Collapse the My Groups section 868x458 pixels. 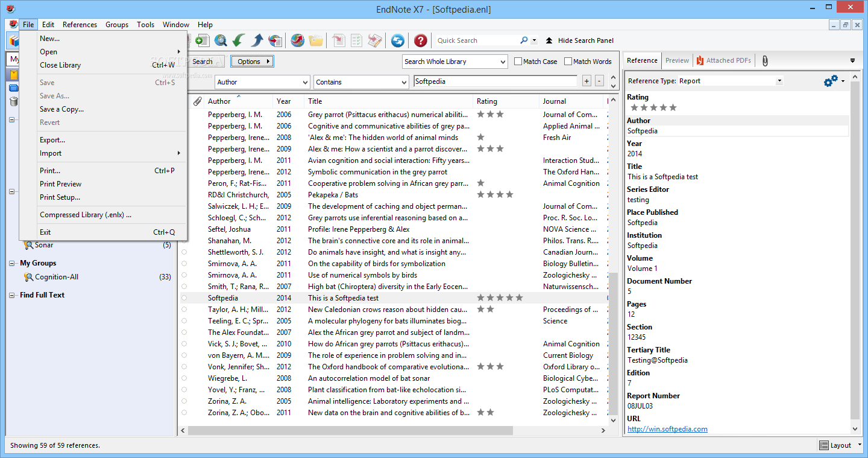(12, 263)
